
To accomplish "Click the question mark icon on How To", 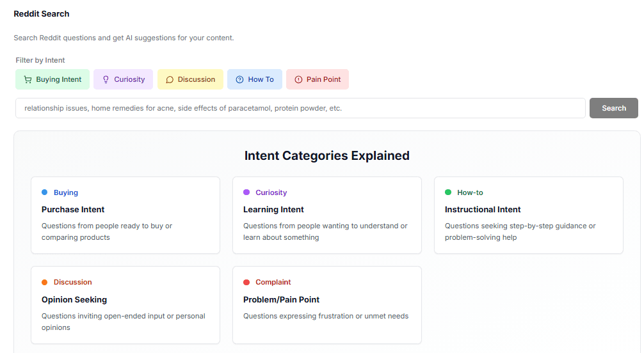I will click(239, 80).
